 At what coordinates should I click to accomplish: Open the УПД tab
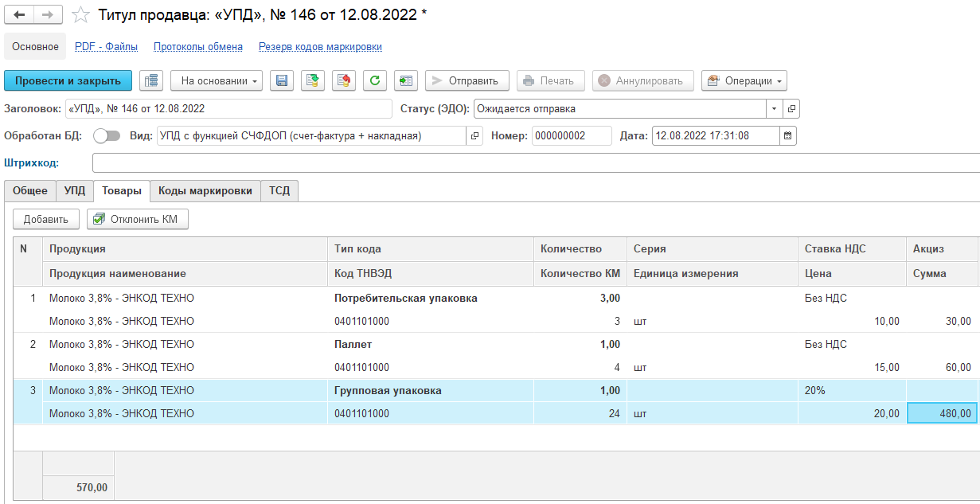75,191
